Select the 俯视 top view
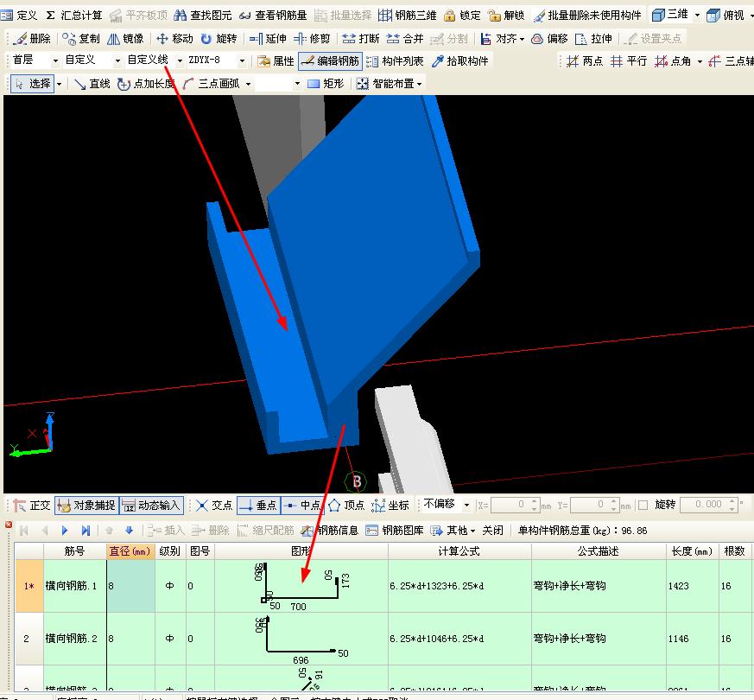The height and width of the screenshot is (700, 754). pos(725,16)
